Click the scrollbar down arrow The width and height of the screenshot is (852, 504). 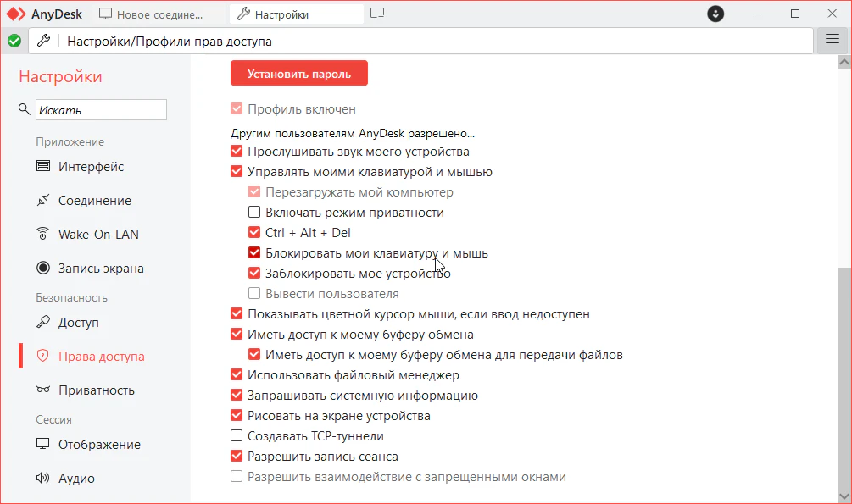click(x=844, y=495)
